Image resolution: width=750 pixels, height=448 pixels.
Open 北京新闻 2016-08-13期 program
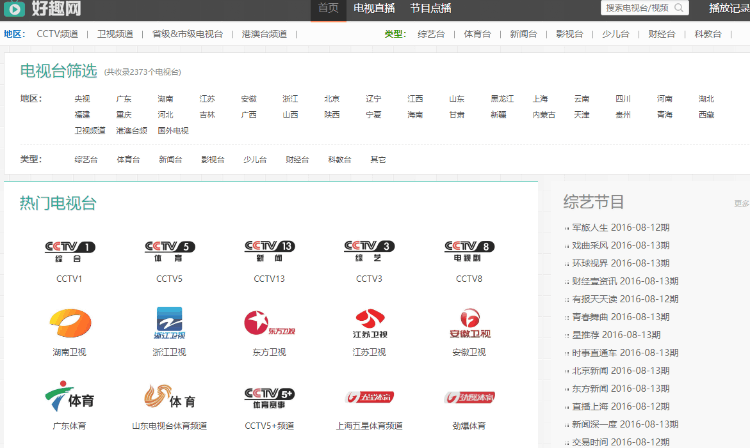pos(621,371)
